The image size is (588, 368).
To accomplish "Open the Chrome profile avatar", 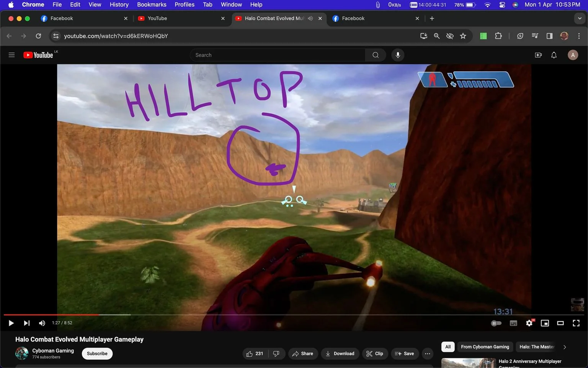I will coord(564,36).
